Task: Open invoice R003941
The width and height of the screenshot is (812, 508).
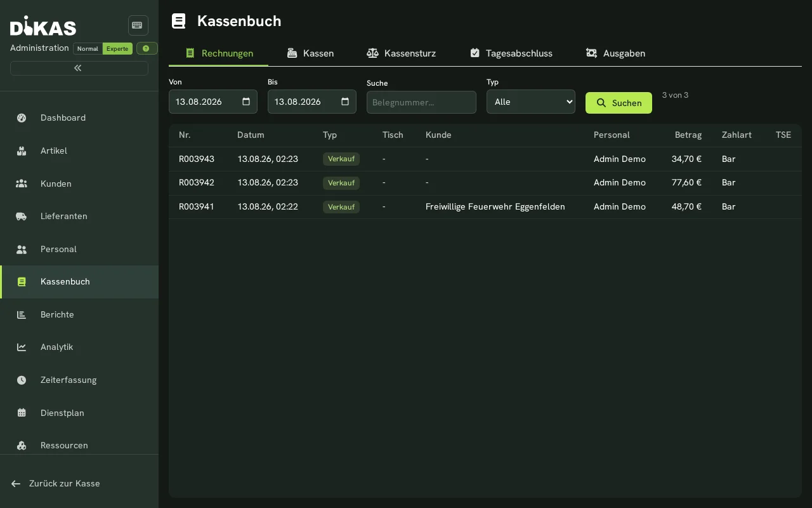Action: (x=485, y=207)
